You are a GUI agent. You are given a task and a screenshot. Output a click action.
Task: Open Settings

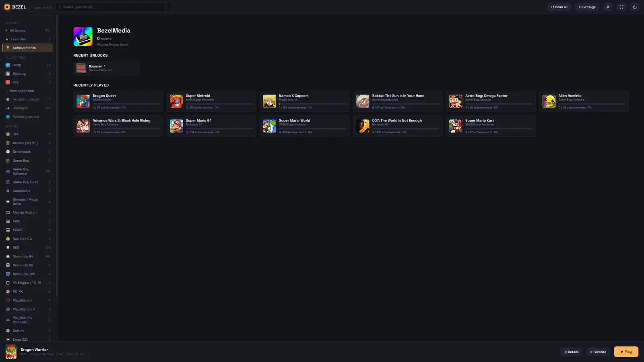pyautogui.click(x=587, y=7)
